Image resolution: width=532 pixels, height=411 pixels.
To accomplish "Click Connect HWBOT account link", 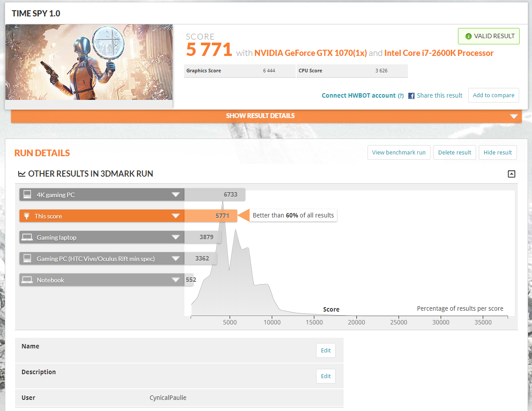I will [x=359, y=95].
